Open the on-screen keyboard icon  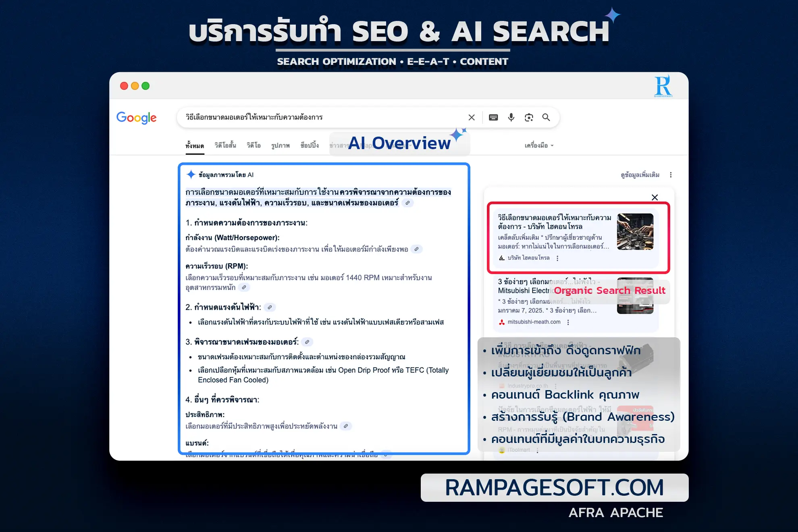click(x=493, y=117)
